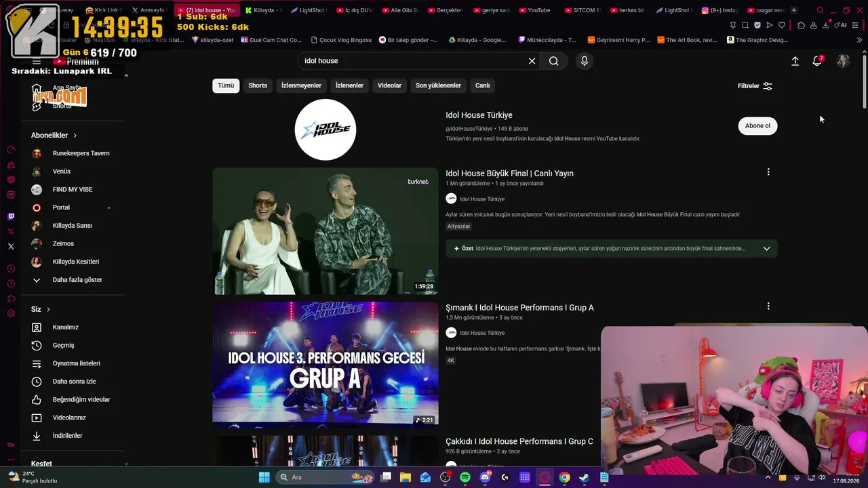Open Venüs subscription channel
The height and width of the screenshot is (488, 868).
pyautogui.click(x=71, y=171)
